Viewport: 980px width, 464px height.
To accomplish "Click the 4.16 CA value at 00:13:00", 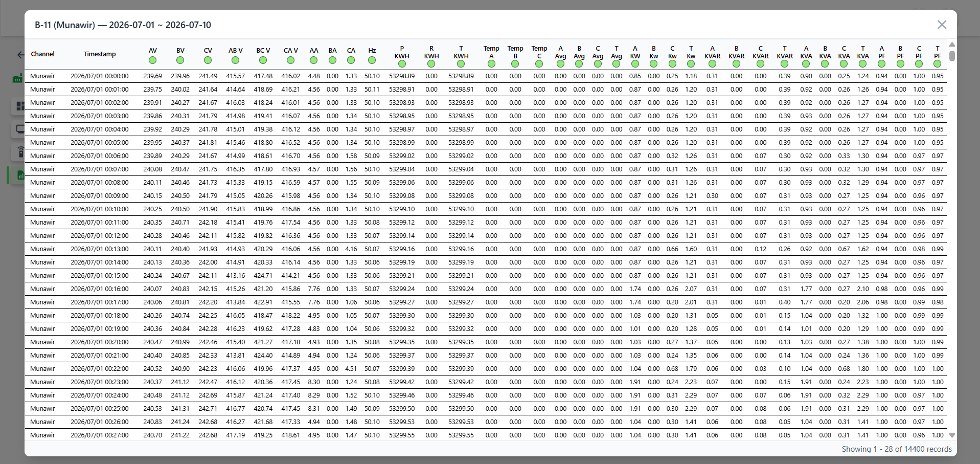I will (351, 249).
